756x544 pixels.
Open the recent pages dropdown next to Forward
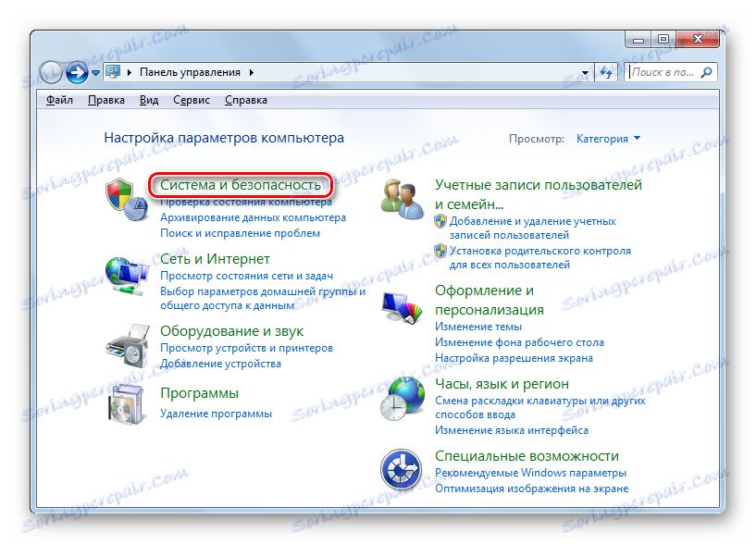[95, 73]
